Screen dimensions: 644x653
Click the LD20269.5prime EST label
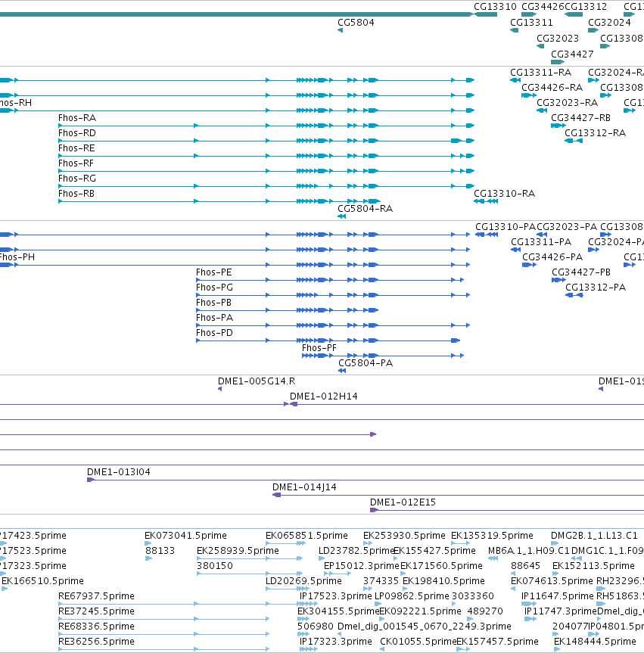tap(303, 581)
